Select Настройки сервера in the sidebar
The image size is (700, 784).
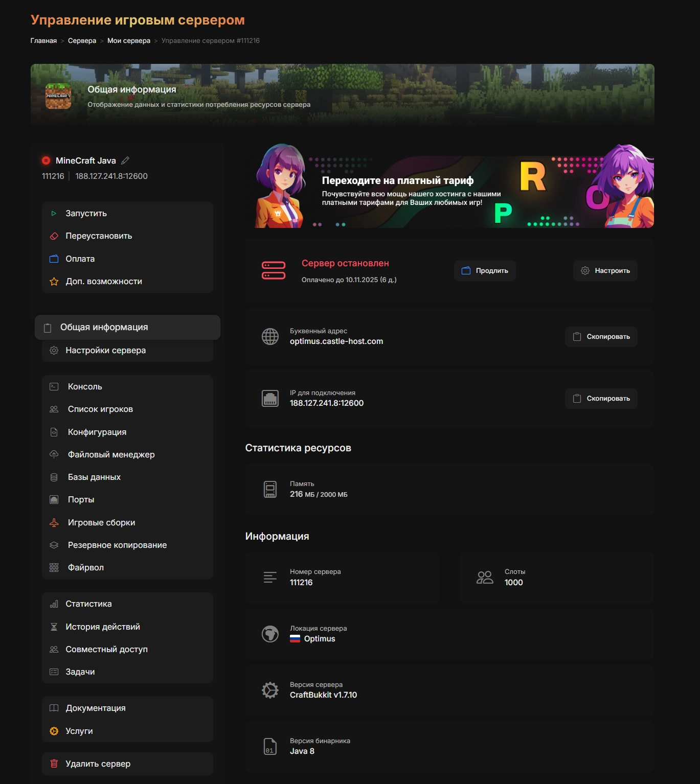tap(105, 351)
